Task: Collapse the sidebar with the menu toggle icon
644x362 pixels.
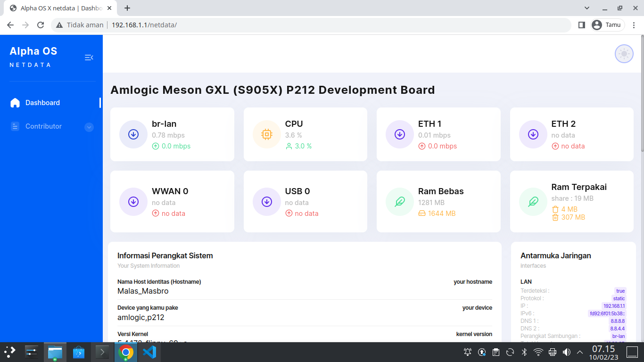Action: 89,58
